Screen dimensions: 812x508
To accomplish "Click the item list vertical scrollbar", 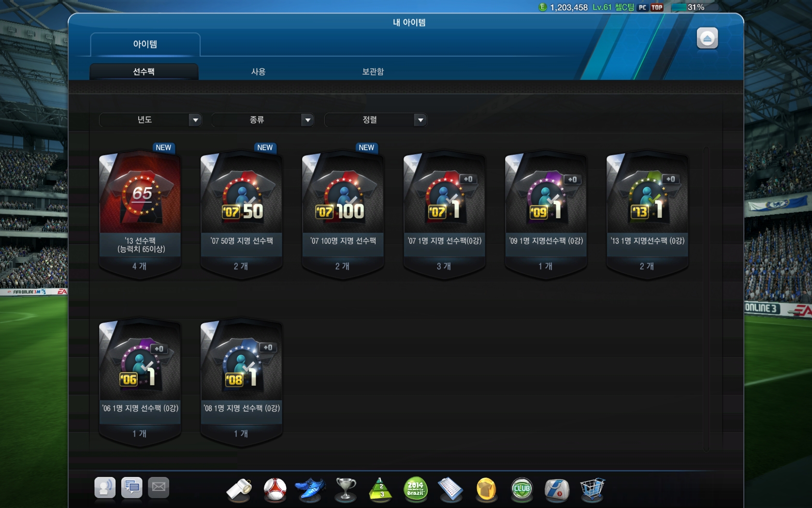I will pyautogui.click(x=706, y=299).
